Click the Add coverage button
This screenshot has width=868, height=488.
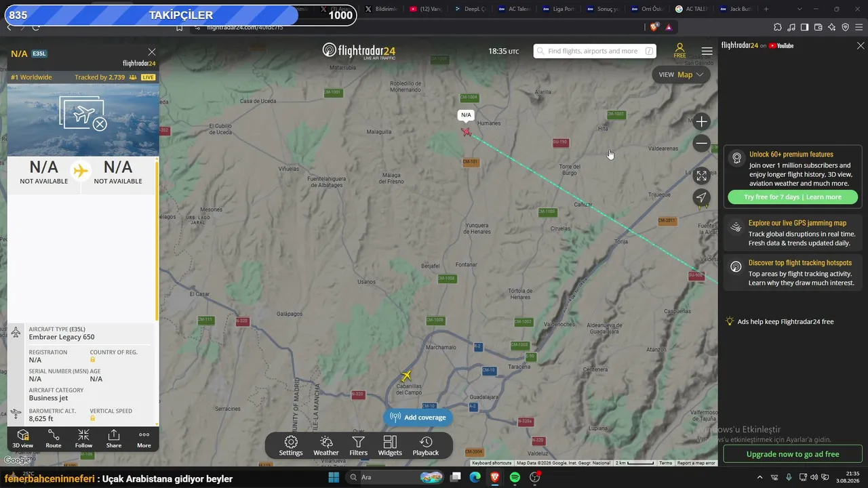[x=418, y=418]
